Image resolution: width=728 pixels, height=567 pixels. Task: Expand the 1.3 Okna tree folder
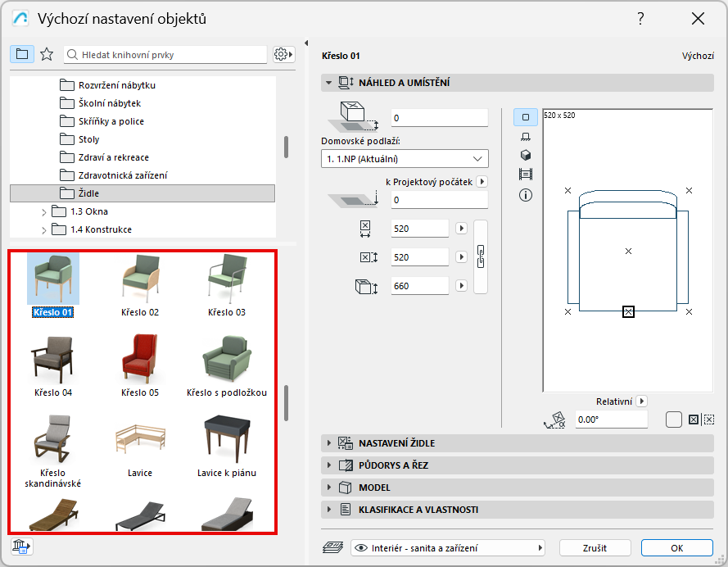click(x=44, y=211)
